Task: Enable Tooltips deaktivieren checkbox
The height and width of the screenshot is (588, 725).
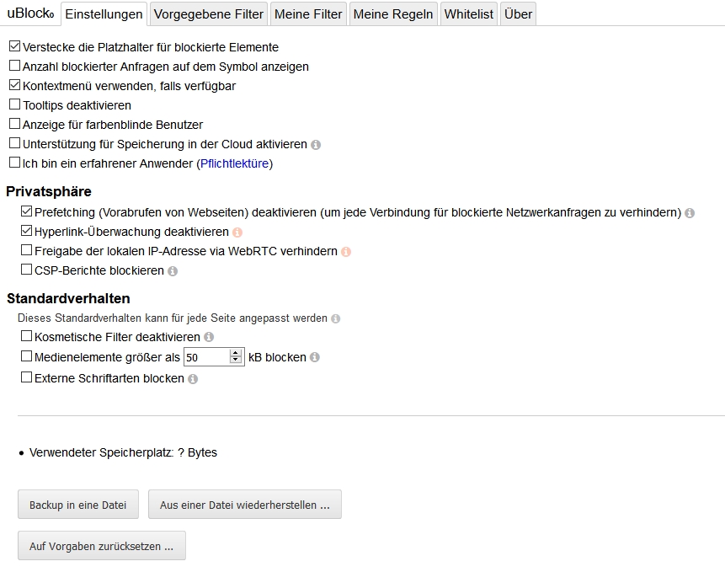Action: [14, 105]
